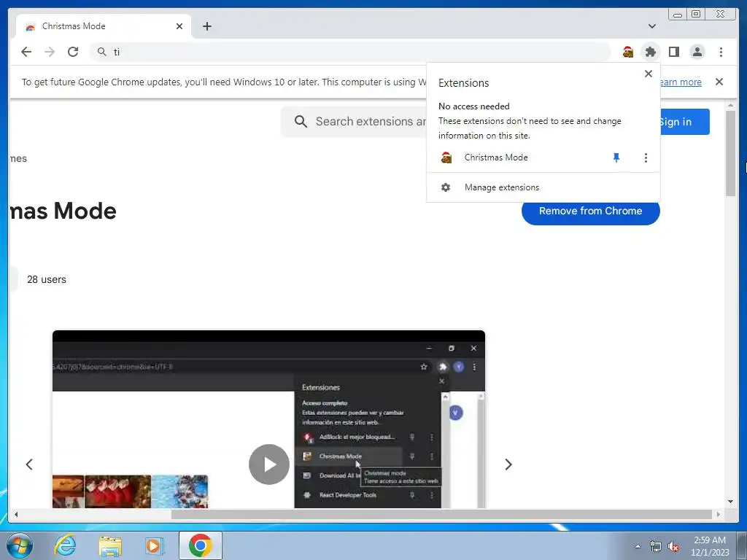The image size is (747, 560).
Task: Open Windows Explorer from taskbar
Action: coord(110,545)
